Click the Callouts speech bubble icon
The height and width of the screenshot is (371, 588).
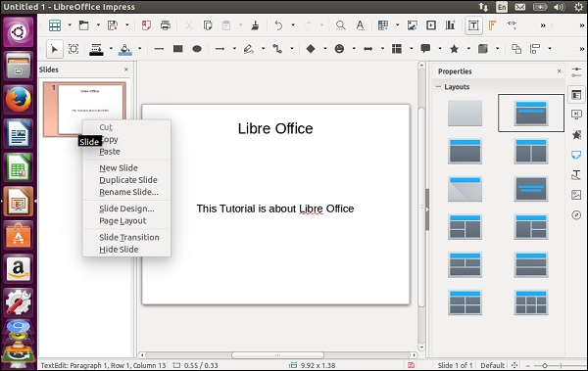425,49
